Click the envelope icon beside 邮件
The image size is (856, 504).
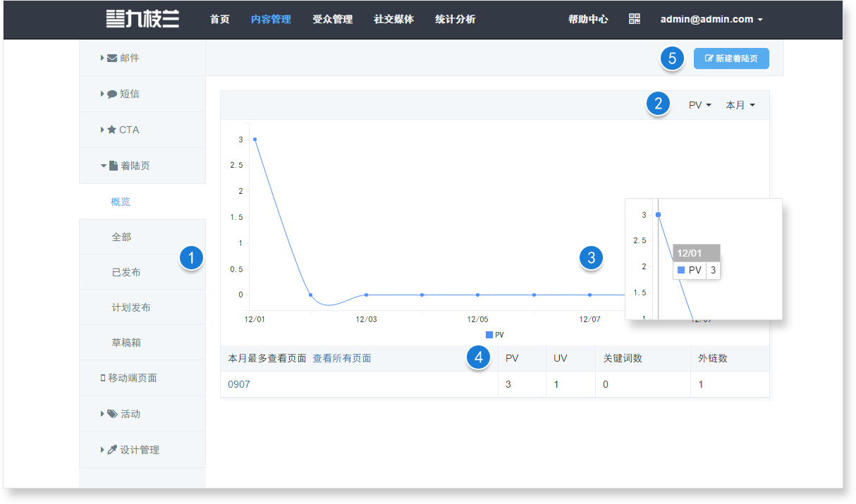click(112, 58)
